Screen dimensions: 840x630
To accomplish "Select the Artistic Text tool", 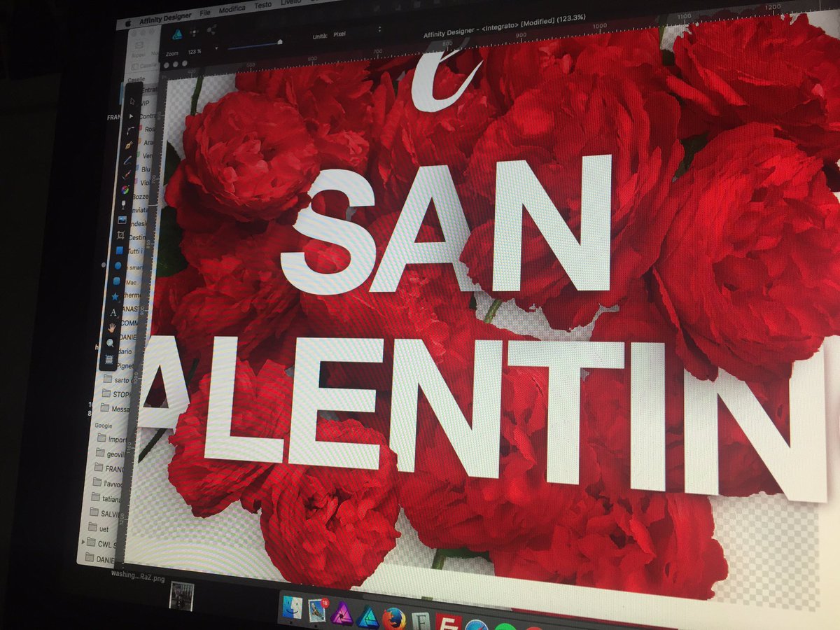I will pyautogui.click(x=113, y=313).
